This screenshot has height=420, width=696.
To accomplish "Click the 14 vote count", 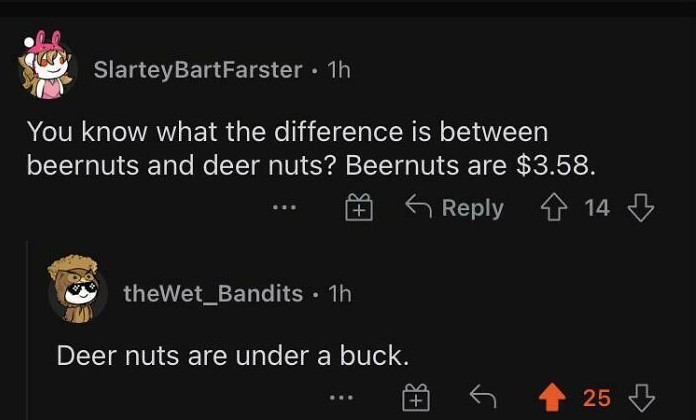I will point(597,208).
